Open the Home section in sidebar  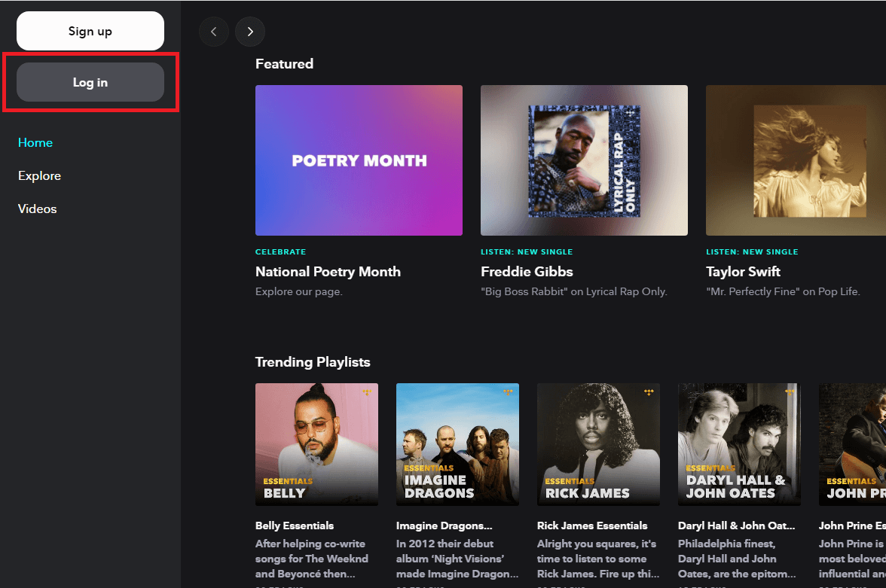pyautogui.click(x=35, y=143)
